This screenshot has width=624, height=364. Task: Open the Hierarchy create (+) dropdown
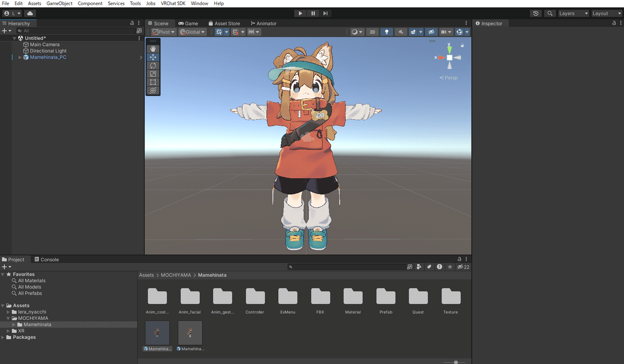click(x=6, y=31)
